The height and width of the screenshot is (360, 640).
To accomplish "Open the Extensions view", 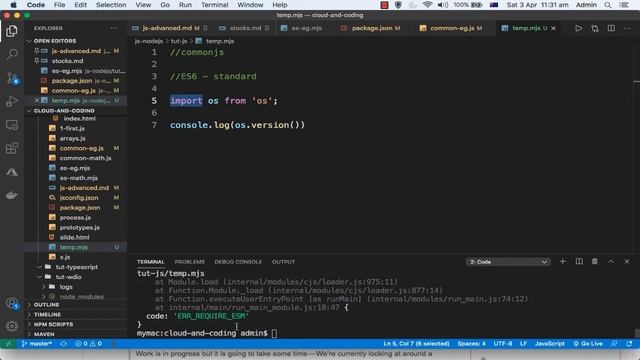I will (x=12, y=148).
